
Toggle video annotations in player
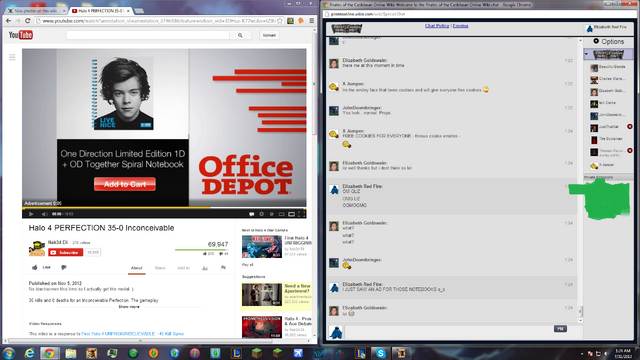[x=252, y=214]
